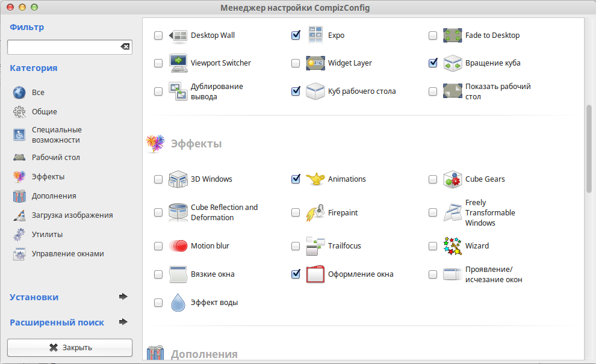Click the Проявление/исчезание окон icon
Viewport: 596px width, 364px height.
click(452, 274)
